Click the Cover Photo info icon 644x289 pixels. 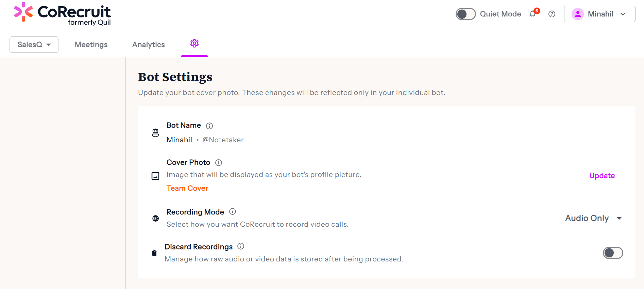coord(219,163)
